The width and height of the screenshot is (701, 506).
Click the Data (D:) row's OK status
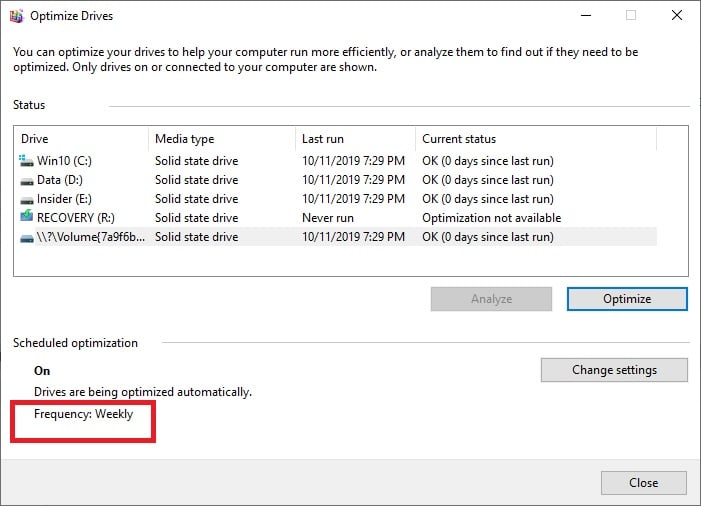pos(488,180)
